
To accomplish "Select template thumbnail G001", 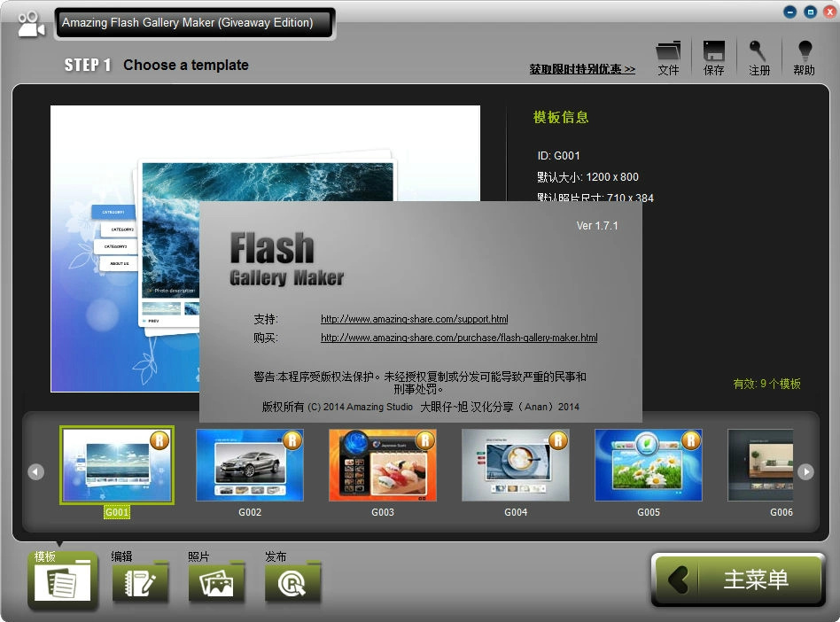I will [117, 465].
